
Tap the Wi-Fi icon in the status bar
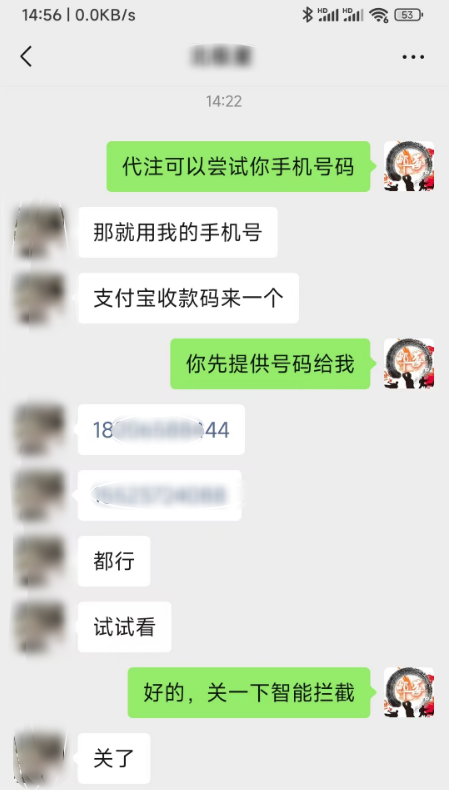(378, 15)
